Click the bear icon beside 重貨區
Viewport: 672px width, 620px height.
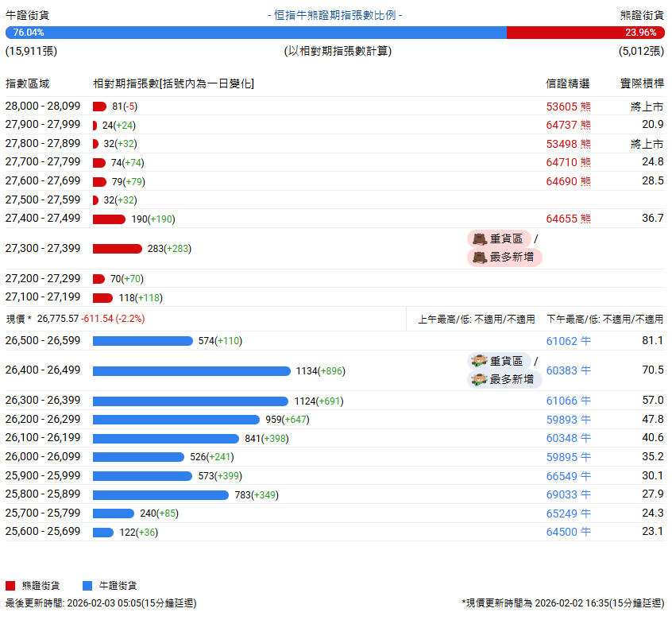pos(480,238)
